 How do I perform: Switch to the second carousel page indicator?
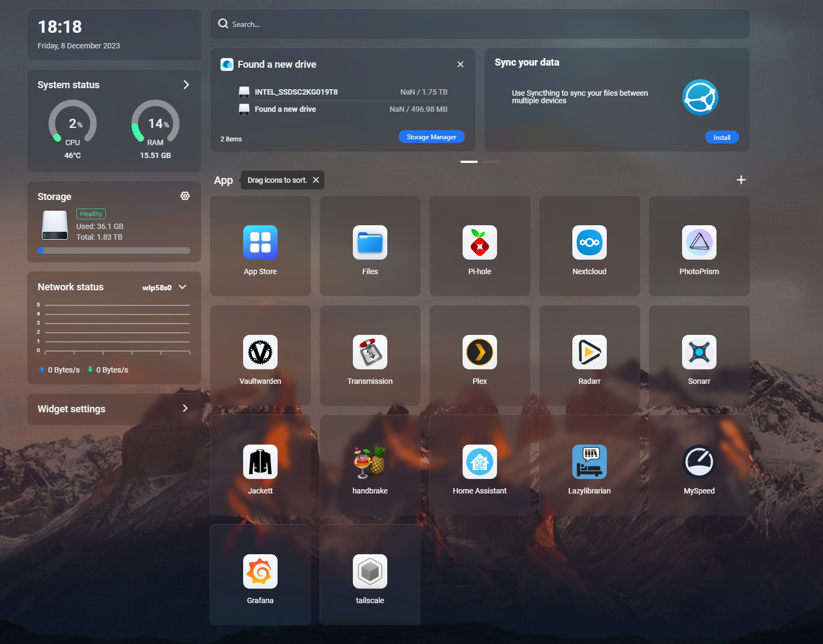point(491,162)
